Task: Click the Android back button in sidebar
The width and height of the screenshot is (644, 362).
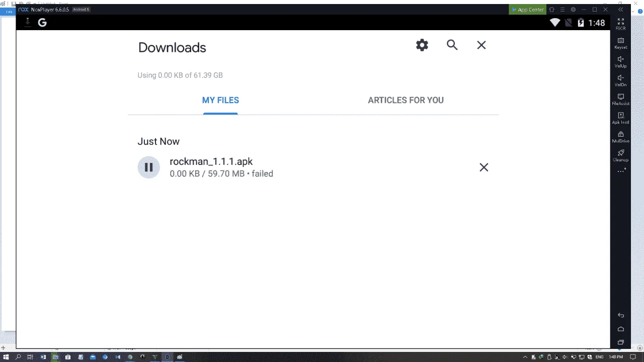Action: [620, 315]
